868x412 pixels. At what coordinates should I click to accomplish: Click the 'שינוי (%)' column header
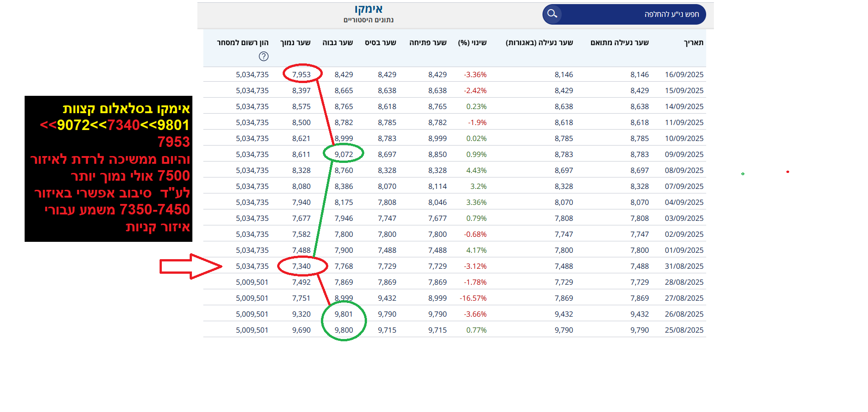[x=472, y=42]
